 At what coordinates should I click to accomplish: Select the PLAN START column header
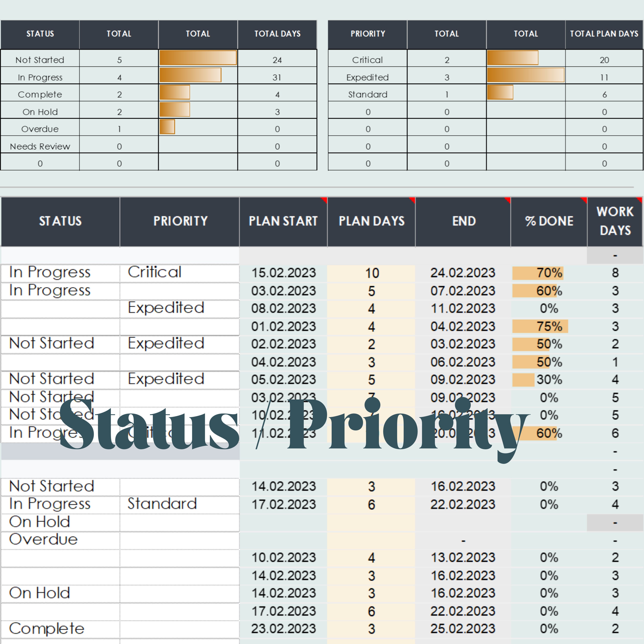tap(283, 221)
